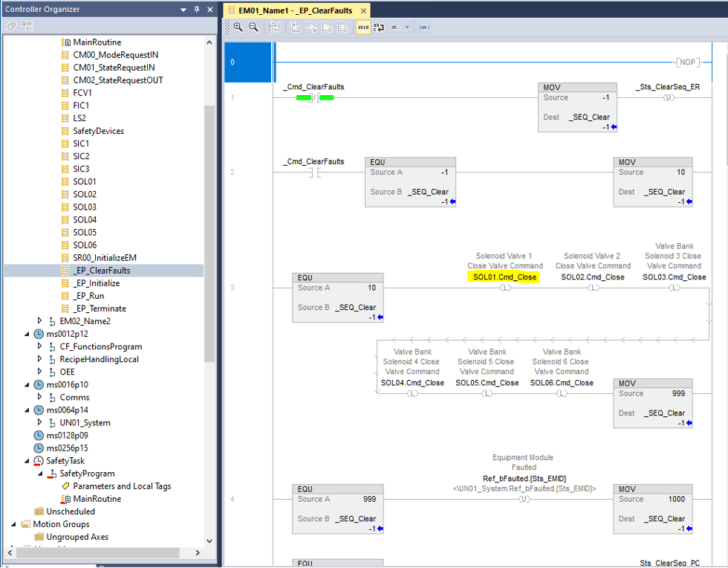Expand the UN01_System program node
Viewport: 728px width, 568px height.
tap(39, 422)
